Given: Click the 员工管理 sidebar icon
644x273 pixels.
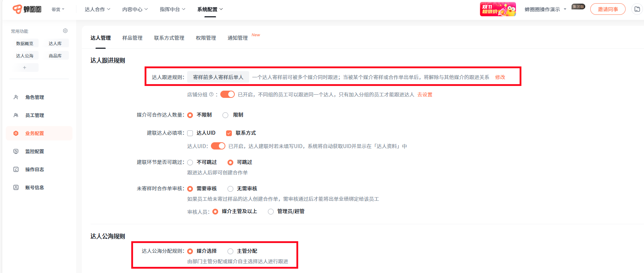Looking at the screenshot, I should [16, 115].
